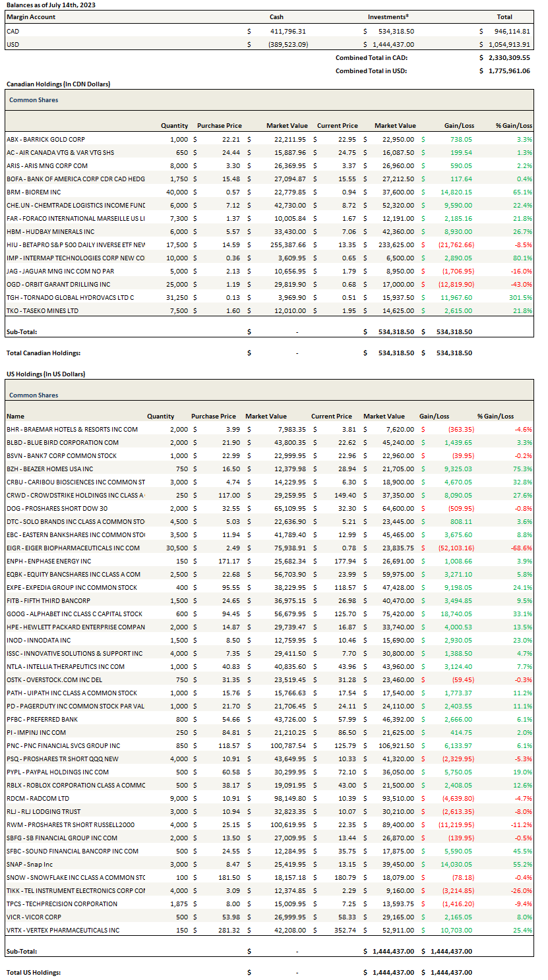Image resolution: width=548 pixels, height=980 pixels.
Task: Click the Margin Account header cell
Action: coord(31,17)
